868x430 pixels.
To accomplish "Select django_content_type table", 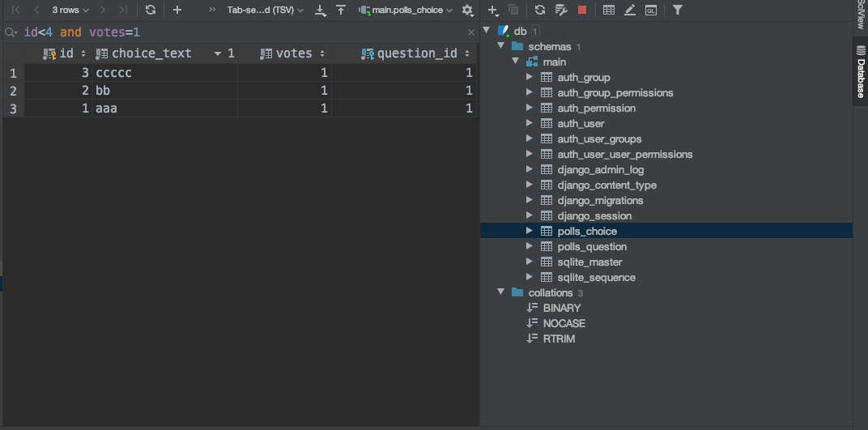I will [606, 185].
